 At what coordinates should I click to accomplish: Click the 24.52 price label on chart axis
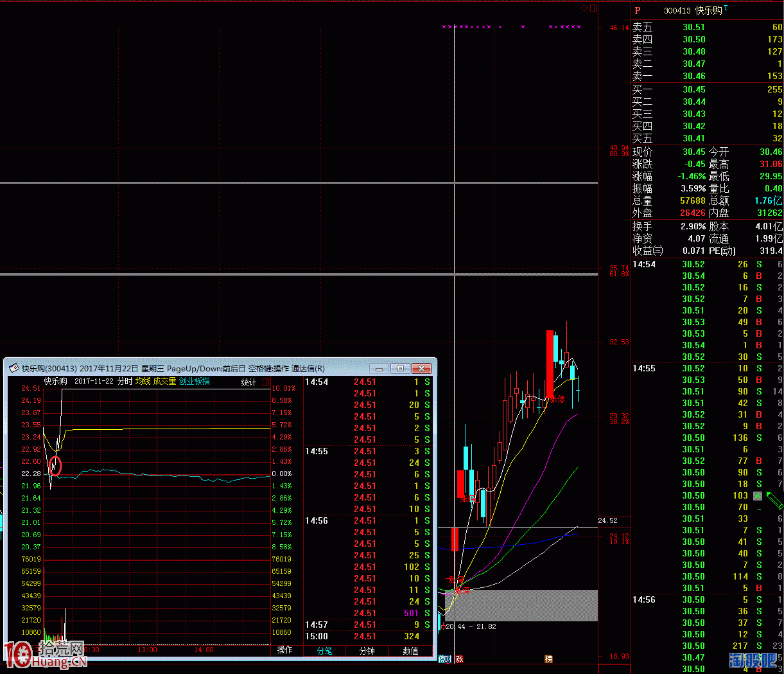coord(607,520)
